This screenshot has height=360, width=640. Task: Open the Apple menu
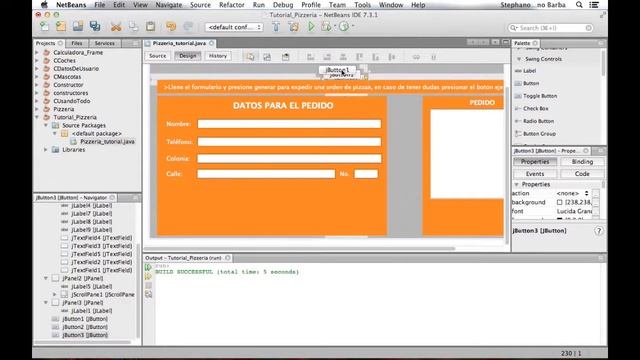[44, 5]
